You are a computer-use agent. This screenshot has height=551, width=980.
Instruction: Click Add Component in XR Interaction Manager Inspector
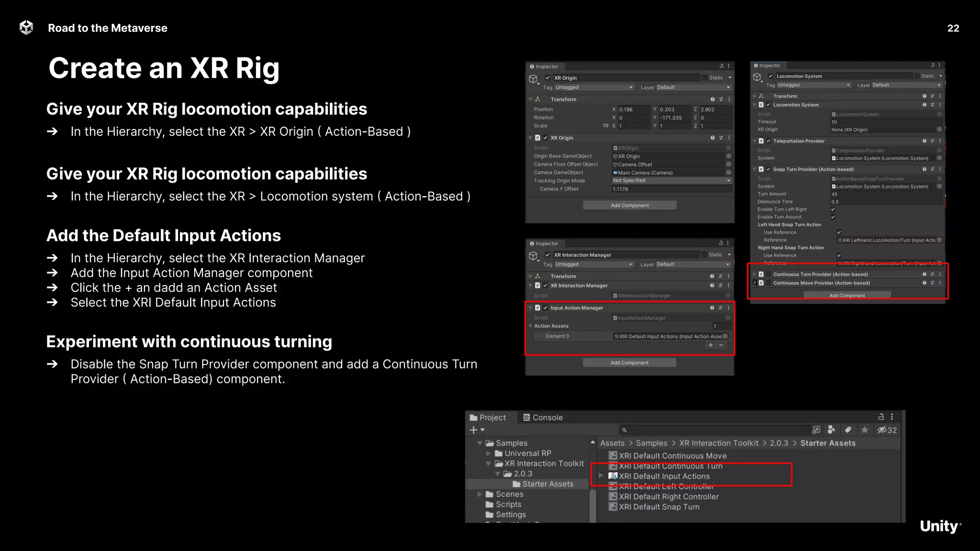(x=629, y=363)
